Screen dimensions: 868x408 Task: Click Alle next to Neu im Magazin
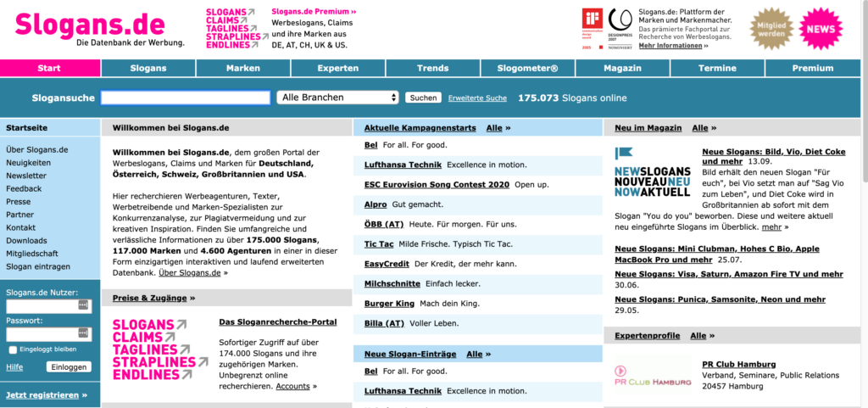click(699, 128)
